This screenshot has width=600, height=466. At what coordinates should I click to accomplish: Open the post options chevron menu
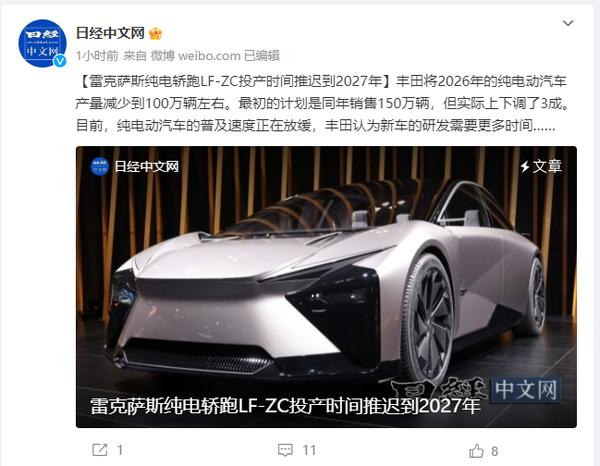(568, 23)
